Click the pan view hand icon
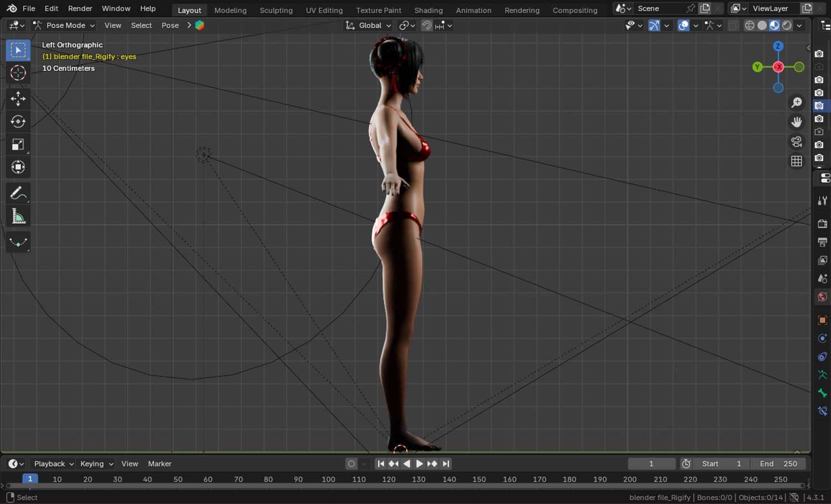Image resolution: width=831 pixels, height=504 pixels. [797, 122]
